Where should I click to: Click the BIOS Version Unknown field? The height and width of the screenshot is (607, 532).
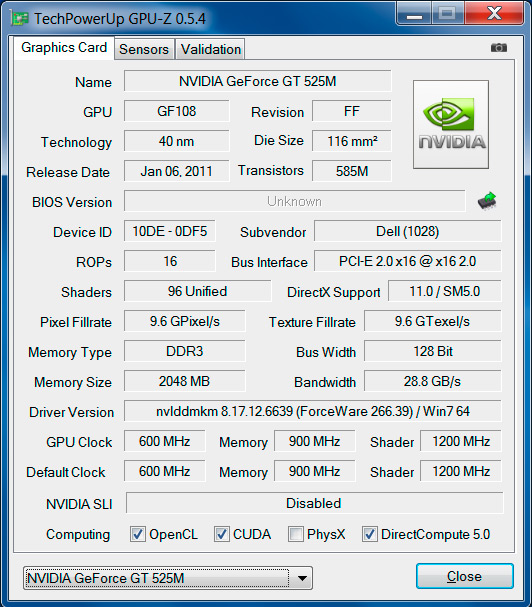pyautogui.click(x=295, y=201)
